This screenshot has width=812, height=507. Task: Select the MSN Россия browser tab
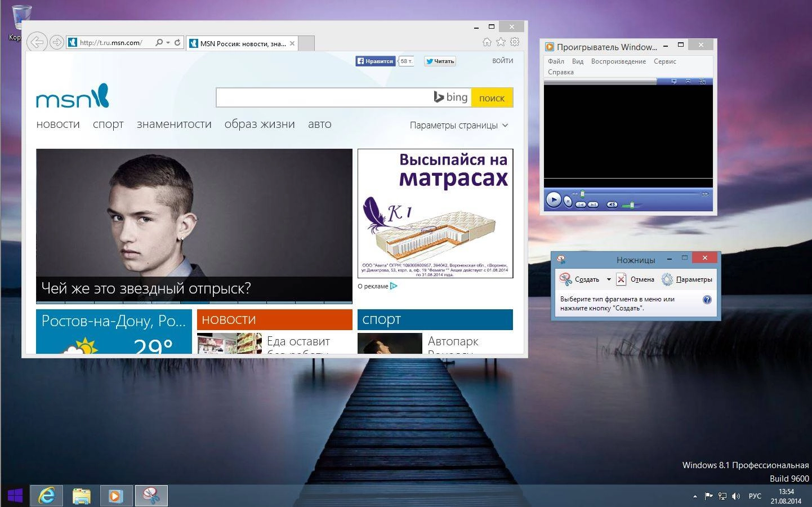coord(242,43)
